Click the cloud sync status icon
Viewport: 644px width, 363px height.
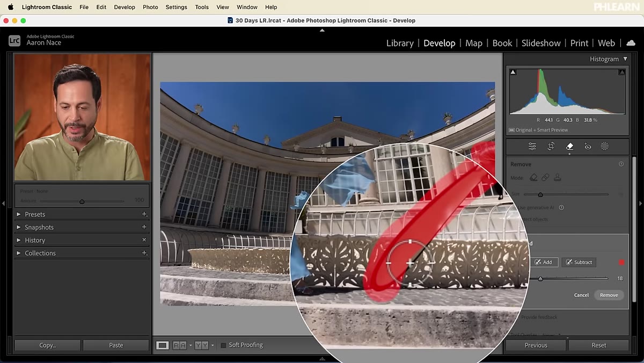point(631,43)
